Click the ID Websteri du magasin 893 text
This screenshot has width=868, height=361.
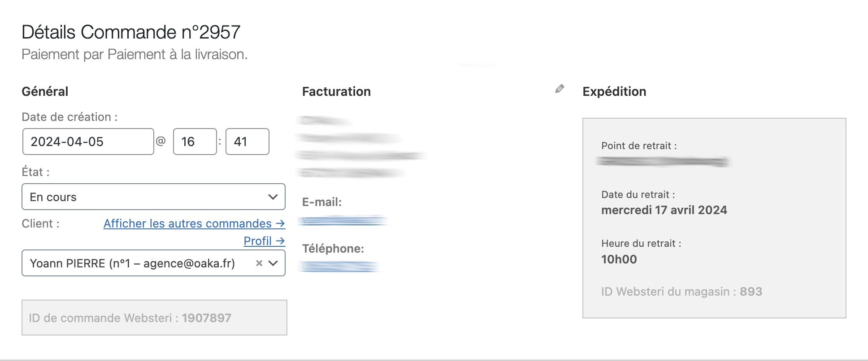pyautogui.click(x=681, y=292)
